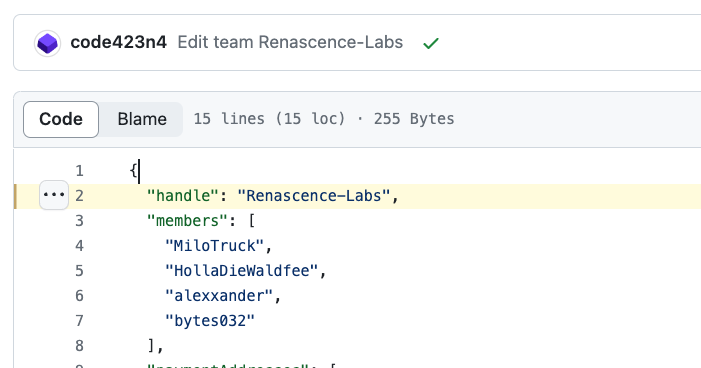
Task: Click the "HollaDieWaldfee" member entry
Action: click(x=241, y=271)
